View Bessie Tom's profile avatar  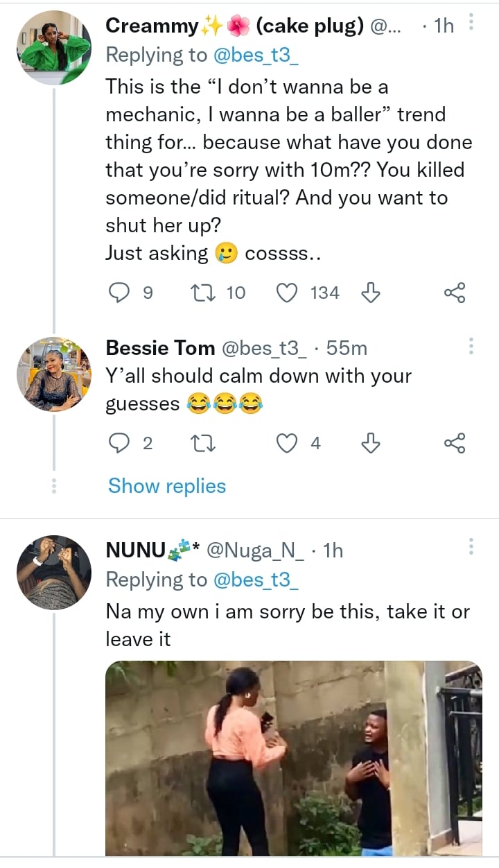pos(54,374)
